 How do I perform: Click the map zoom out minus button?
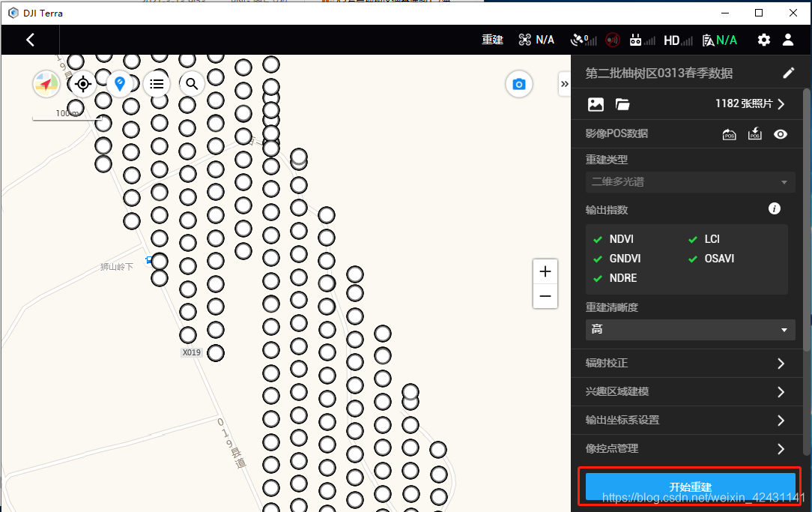545,297
